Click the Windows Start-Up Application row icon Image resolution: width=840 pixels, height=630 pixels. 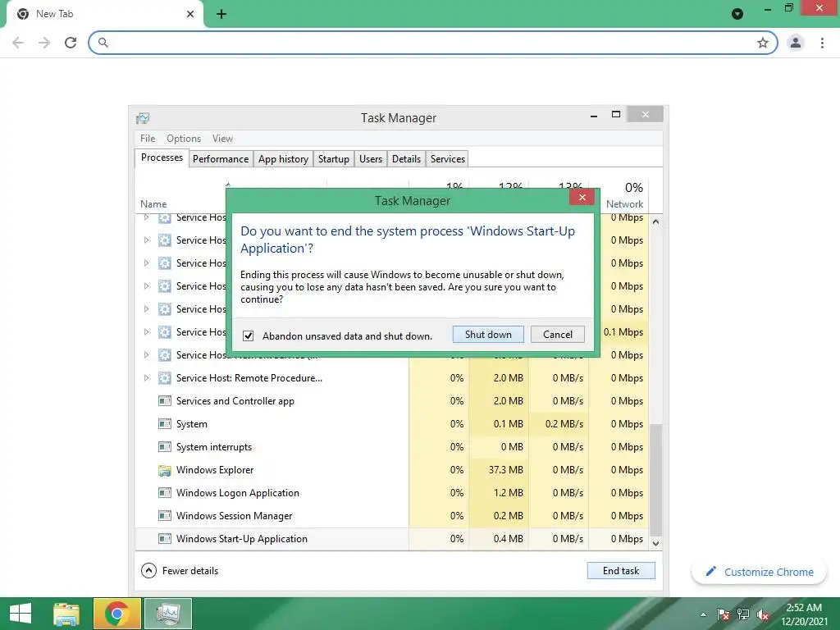coord(165,539)
